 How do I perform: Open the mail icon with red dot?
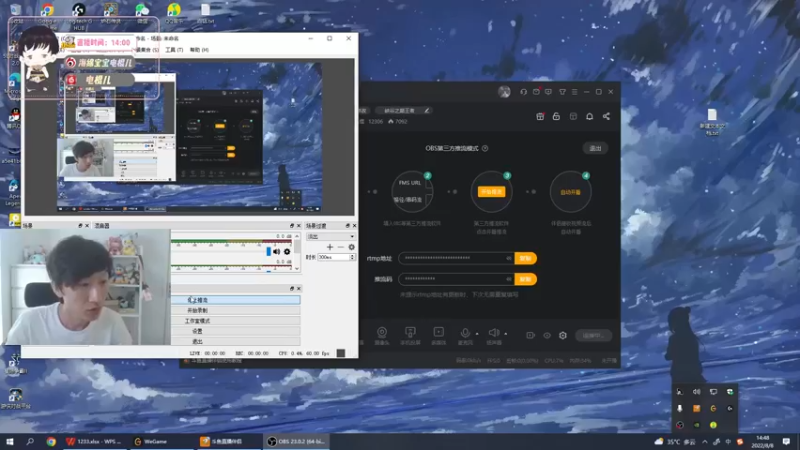click(x=536, y=92)
